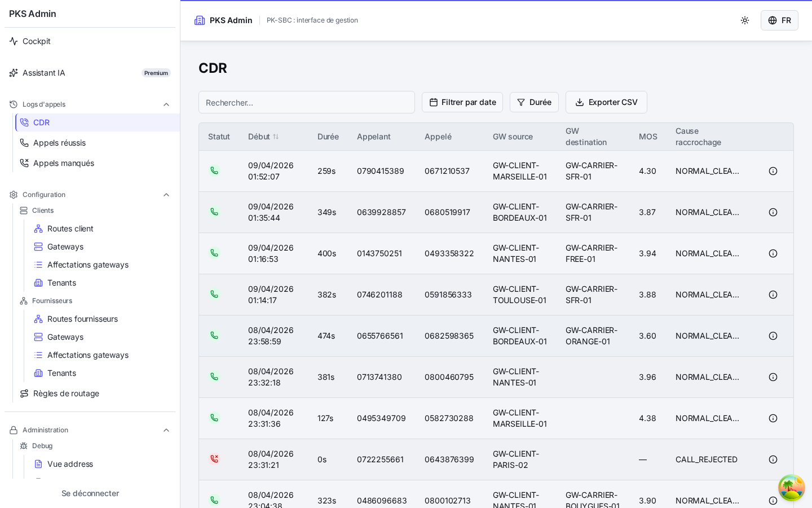This screenshot has height=508, width=812.
Task: Open details for rejected call 0722255661
Action: coord(773,459)
